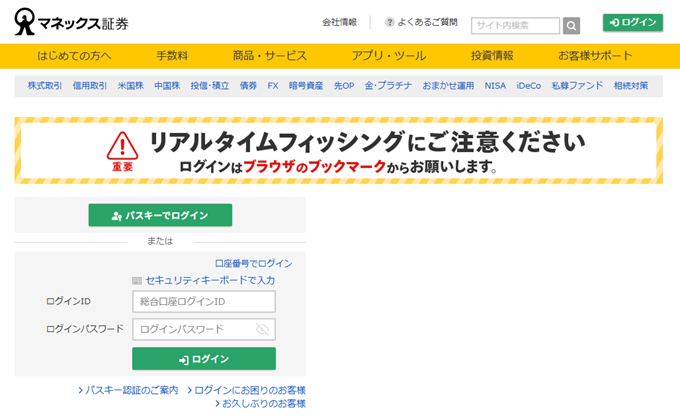
Task: Select 投信・積立 in sub navigation
Action: (x=210, y=86)
